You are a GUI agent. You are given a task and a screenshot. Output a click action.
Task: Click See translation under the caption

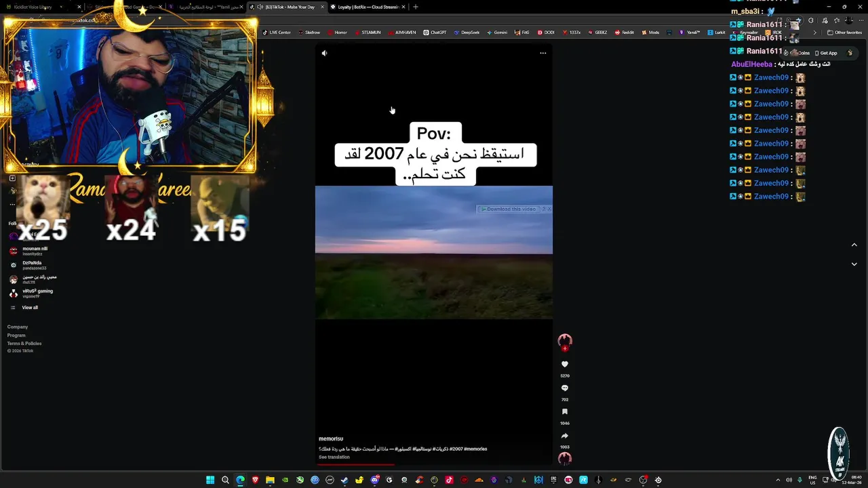point(334,457)
